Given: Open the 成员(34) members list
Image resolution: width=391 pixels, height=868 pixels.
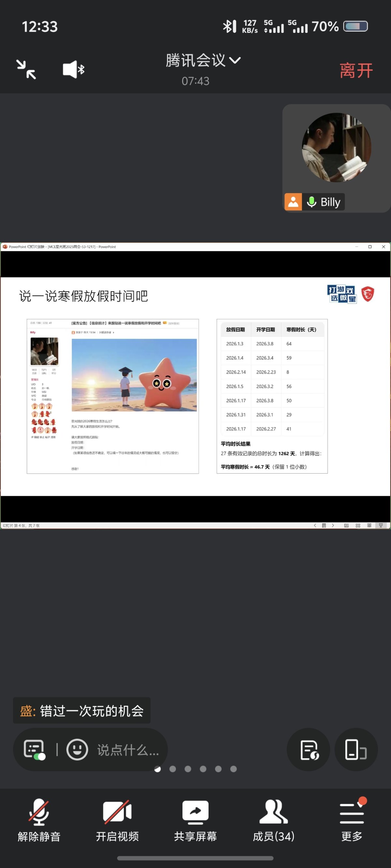Looking at the screenshot, I should pyautogui.click(x=274, y=820).
